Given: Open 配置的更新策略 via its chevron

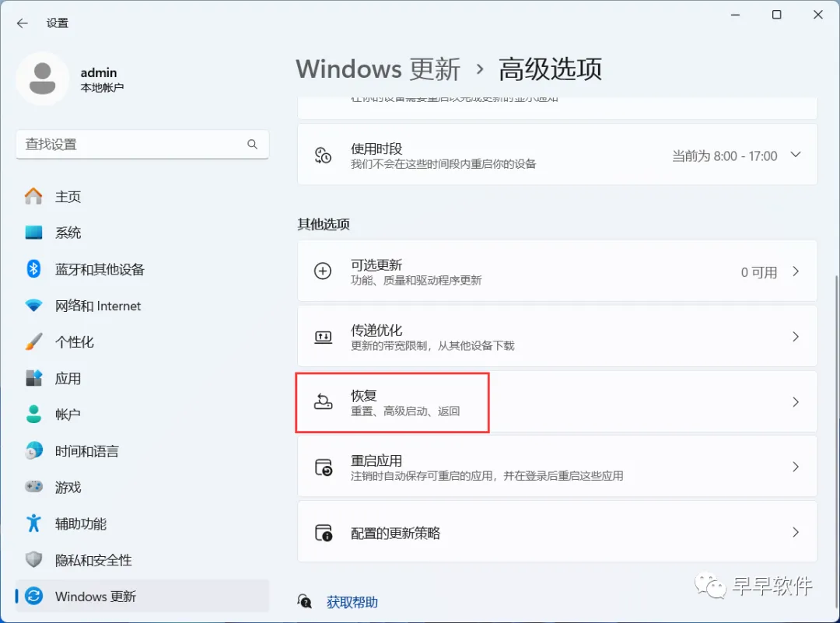Looking at the screenshot, I should pos(796,533).
